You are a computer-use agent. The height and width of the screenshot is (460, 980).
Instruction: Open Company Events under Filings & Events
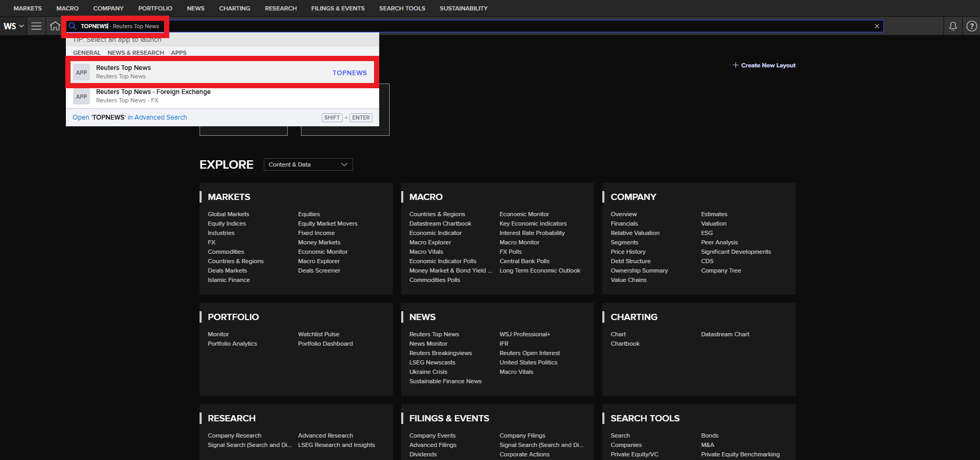click(433, 435)
